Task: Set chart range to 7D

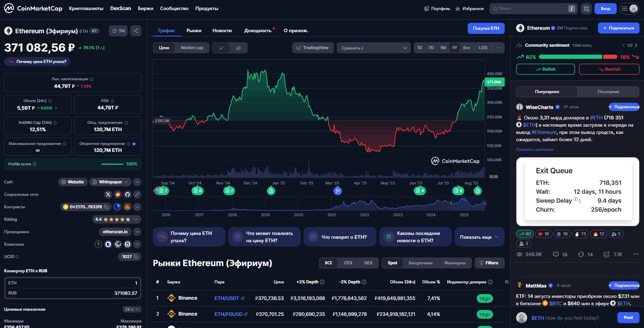Action: point(431,48)
